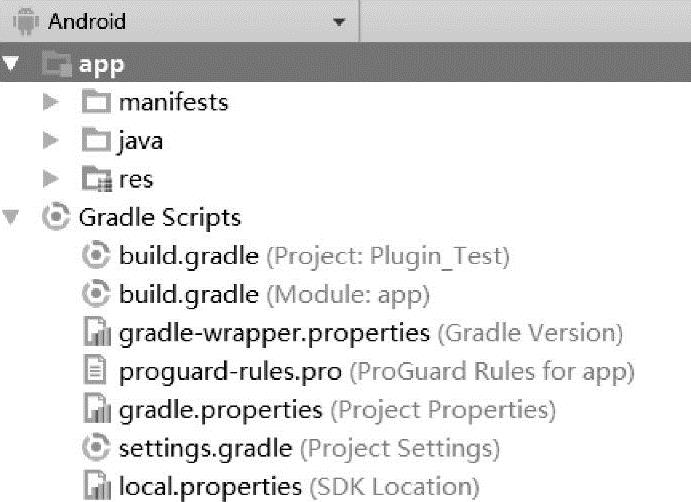Click the Android robot icon in header
The width and height of the screenshot is (691, 502).
[23, 20]
